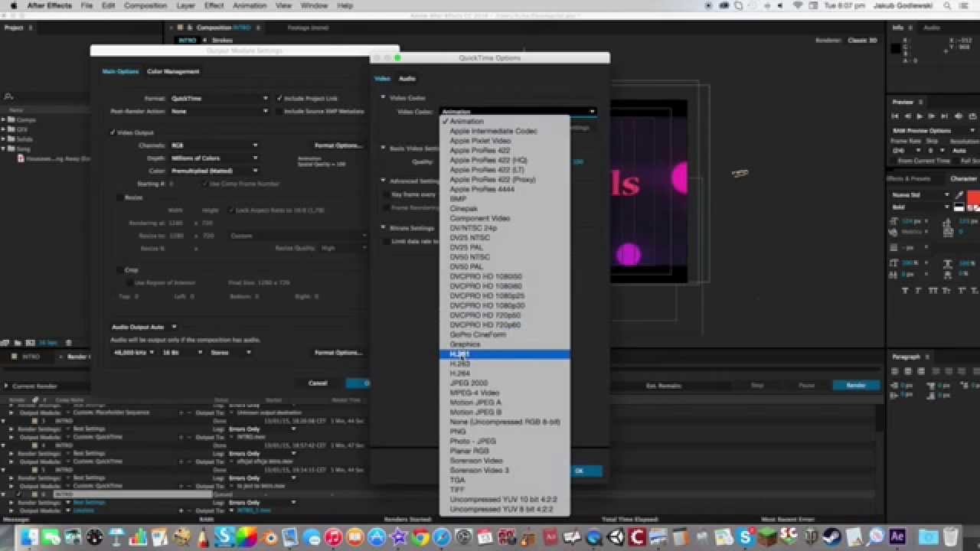Screen dimensions: 980x551
Task: Open the Color Management tab
Action: (x=173, y=72)
